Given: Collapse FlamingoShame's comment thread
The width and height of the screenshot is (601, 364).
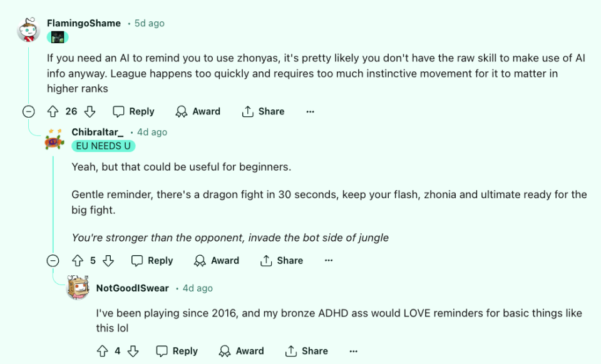Looking at the screenshot, I should (x=29, y=111).
